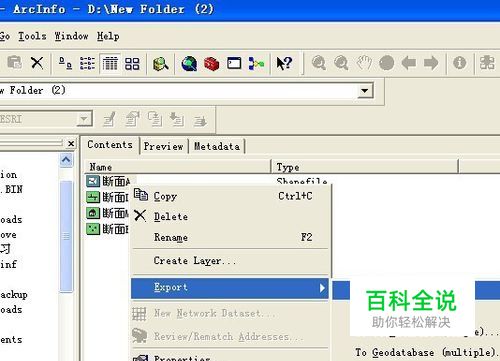Sort by Type column header
500x361 pixels.
coord(365,166)
